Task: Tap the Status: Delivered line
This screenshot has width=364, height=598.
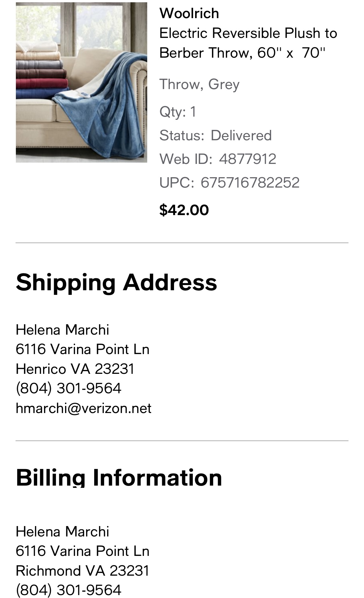Action: (215, 135)
